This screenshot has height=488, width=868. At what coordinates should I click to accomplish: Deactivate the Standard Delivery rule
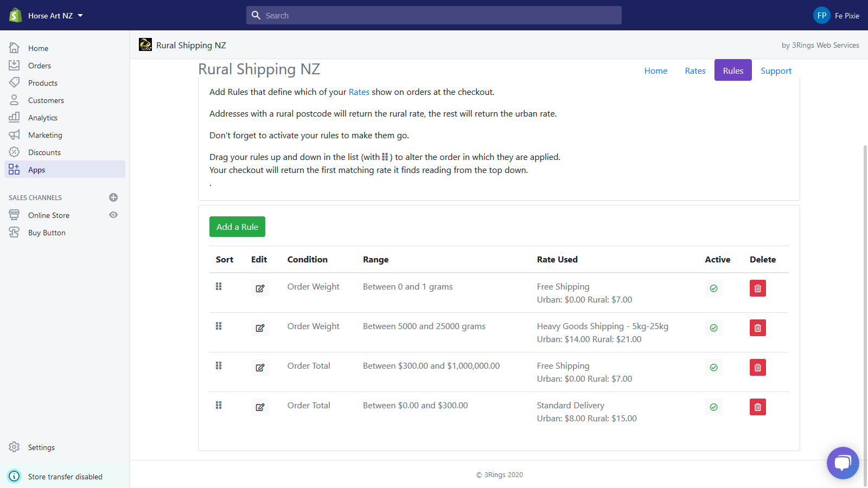[x=713, y=407]
